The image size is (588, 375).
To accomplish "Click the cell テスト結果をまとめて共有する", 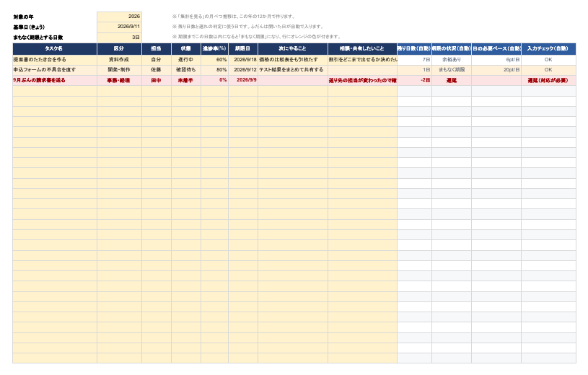I will (x=293, y=70).
